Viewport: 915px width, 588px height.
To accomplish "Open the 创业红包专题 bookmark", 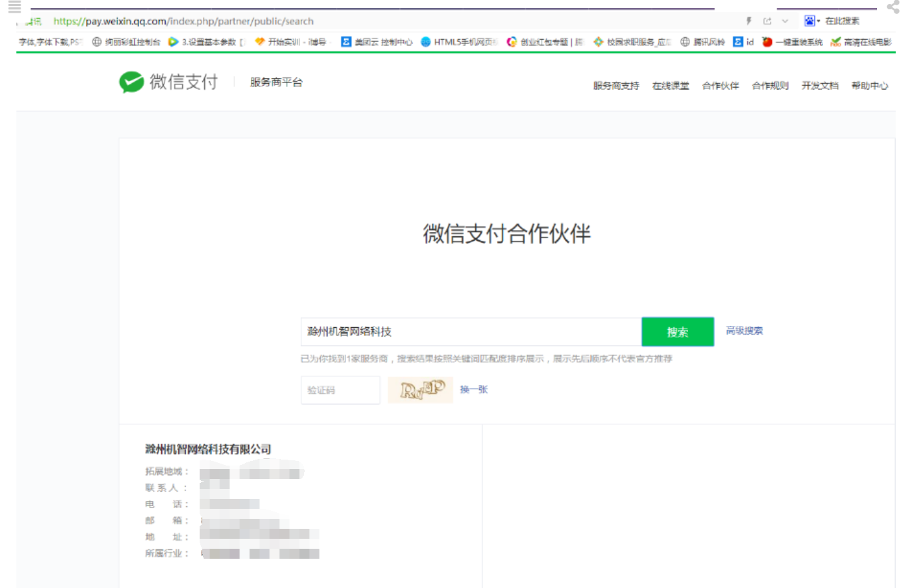I will tap(545, 42).
